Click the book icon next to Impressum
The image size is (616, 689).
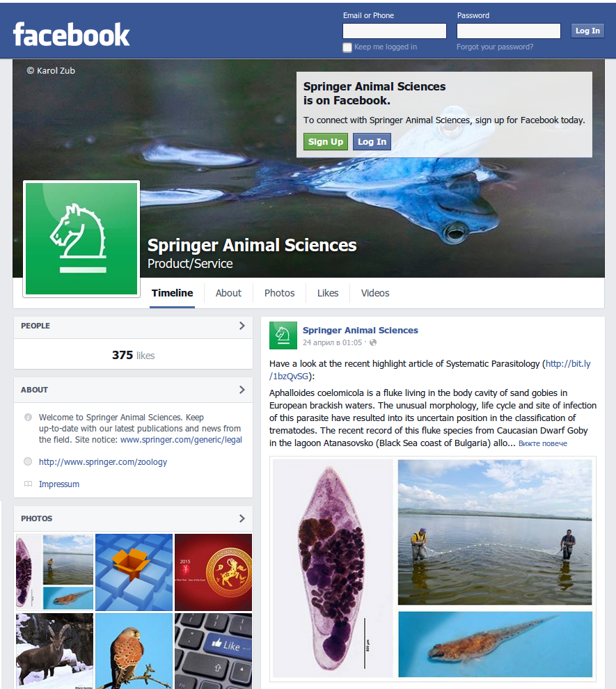28,484
